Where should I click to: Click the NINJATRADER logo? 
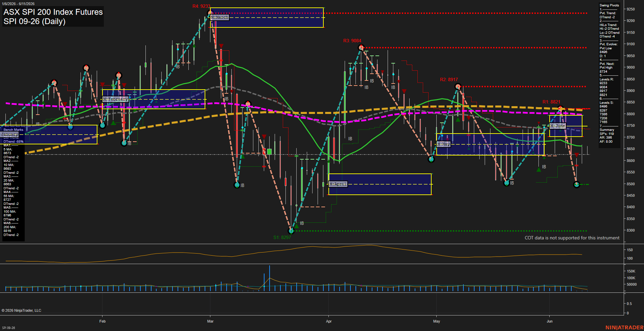(x=624, y=328)
